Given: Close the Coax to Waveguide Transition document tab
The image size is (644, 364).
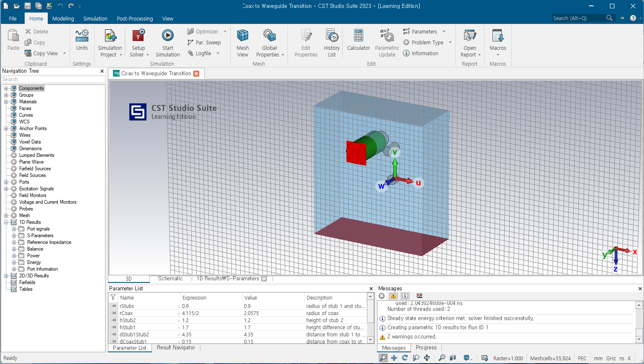Looking at the screenshot, I should [196, 74].
